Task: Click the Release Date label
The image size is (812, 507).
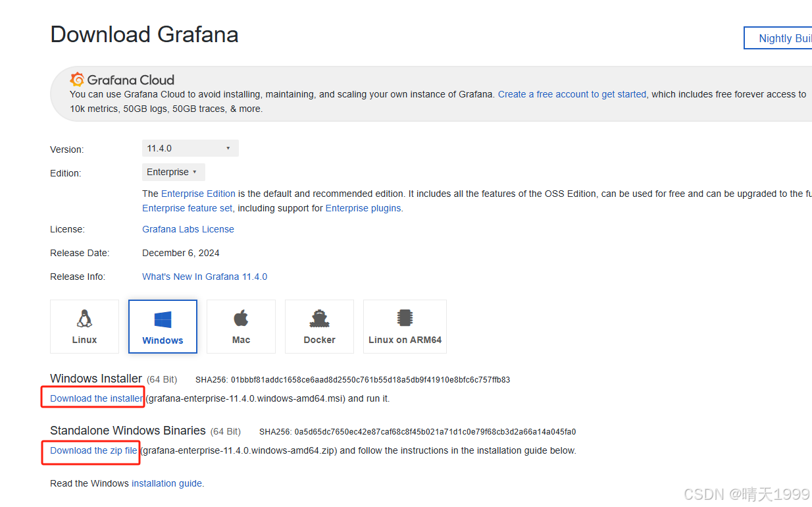Action: pos(80,253)
